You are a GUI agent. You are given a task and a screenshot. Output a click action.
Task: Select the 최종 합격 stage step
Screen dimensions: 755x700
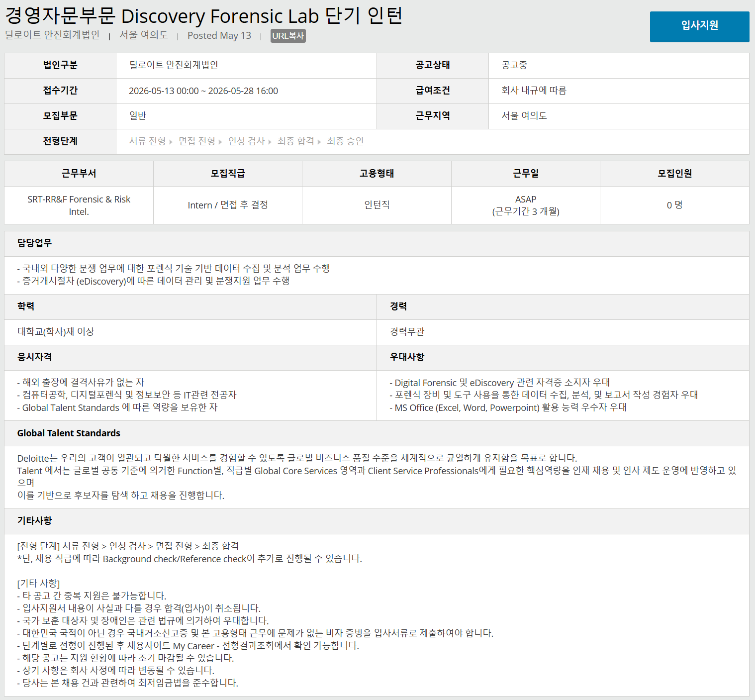[295, 141]
